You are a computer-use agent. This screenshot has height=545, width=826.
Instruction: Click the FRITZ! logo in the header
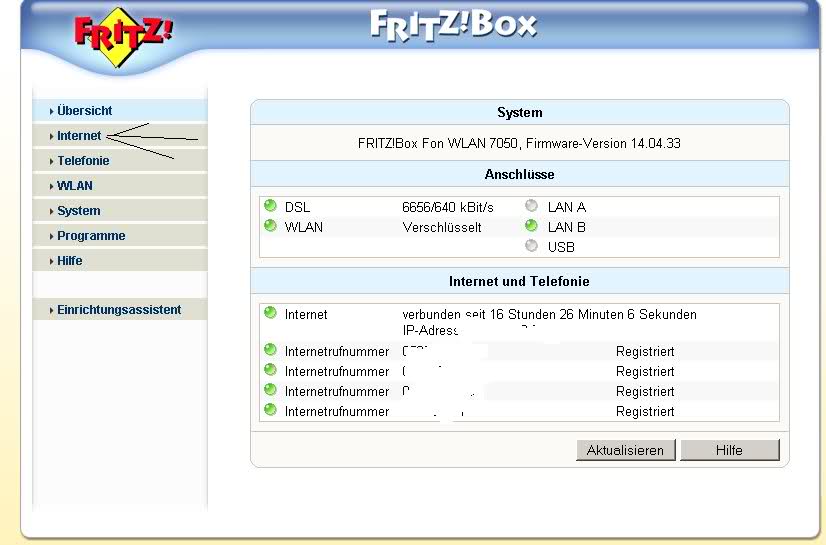click(123, 37)
